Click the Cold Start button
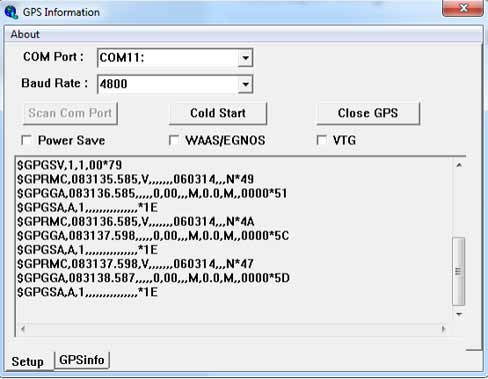The height and width of the screenshot is (379, 488). click(218, 113)
